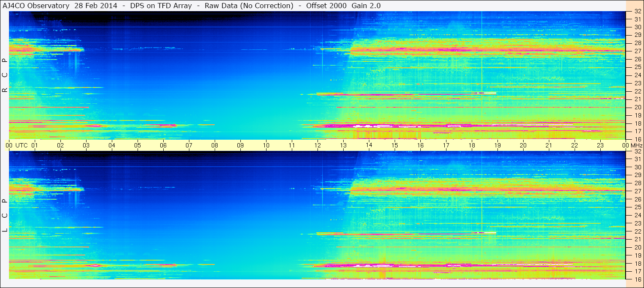
Task: Select the "Gain 2.0" value in header
Action: 365,6
